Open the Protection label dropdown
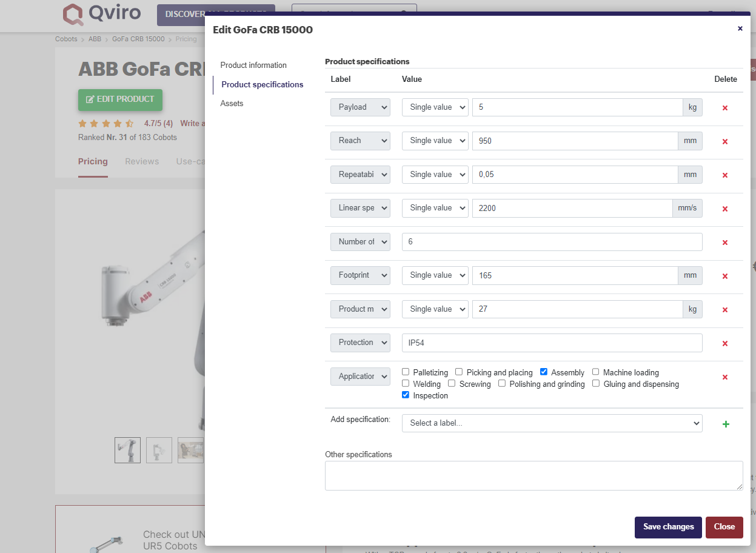This screenshot has height=553, width=756. [x=360, y=343]
